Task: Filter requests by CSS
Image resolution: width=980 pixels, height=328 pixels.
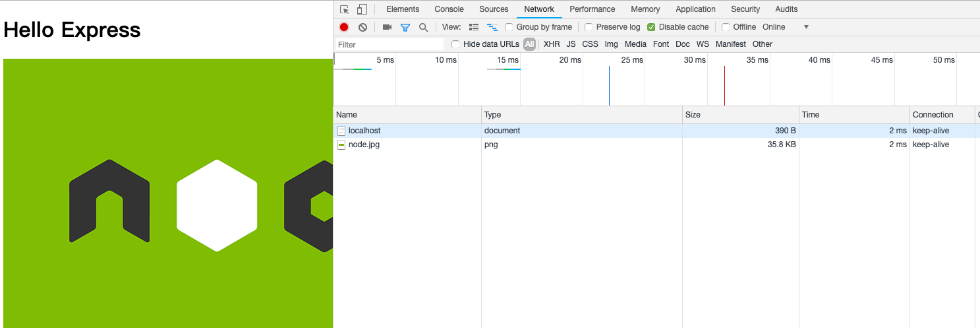Action: (590, 44)
